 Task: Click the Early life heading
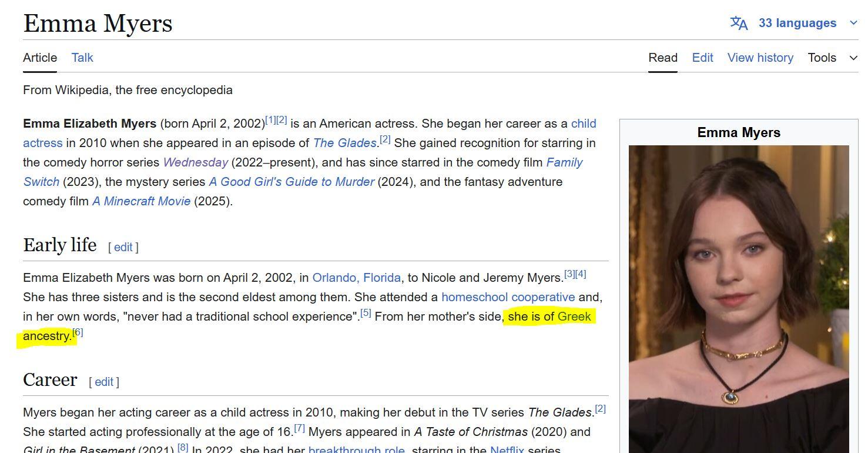(59, 245)
